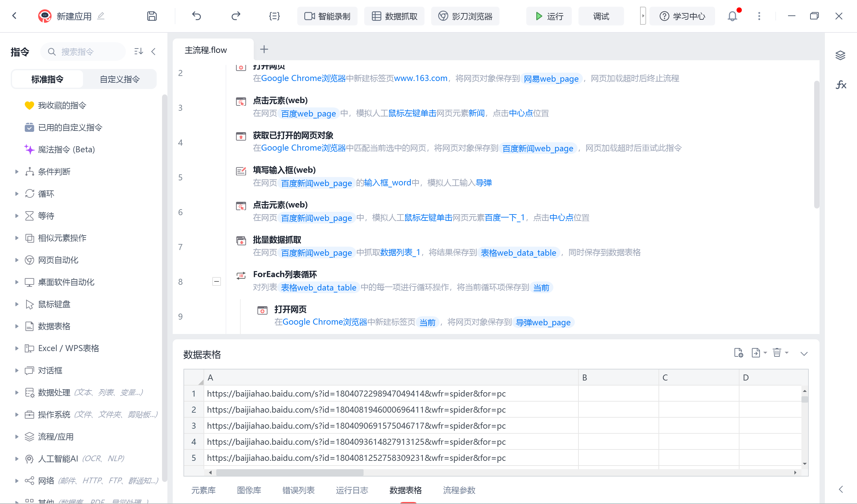Switch to 自定义指令 toggle
The width and height of the screenshot is (857, 504).
tap(120, 79)
